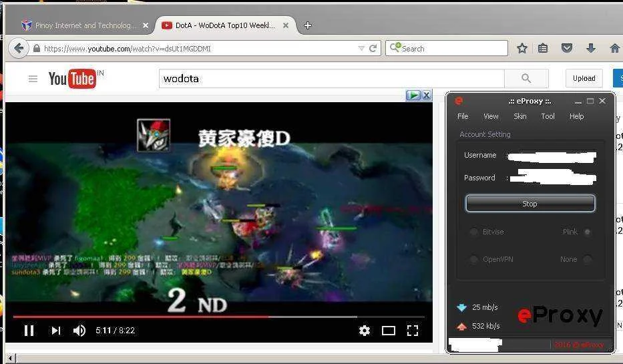Pause the YouTube video
Screen dimensions: 623x364
click(x=29, y=330)
